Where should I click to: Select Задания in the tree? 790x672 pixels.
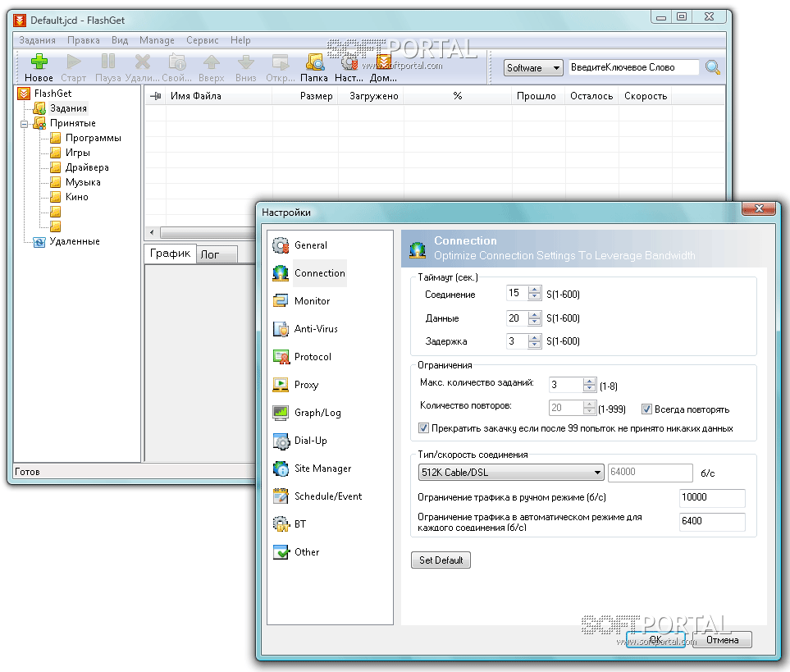68,108
